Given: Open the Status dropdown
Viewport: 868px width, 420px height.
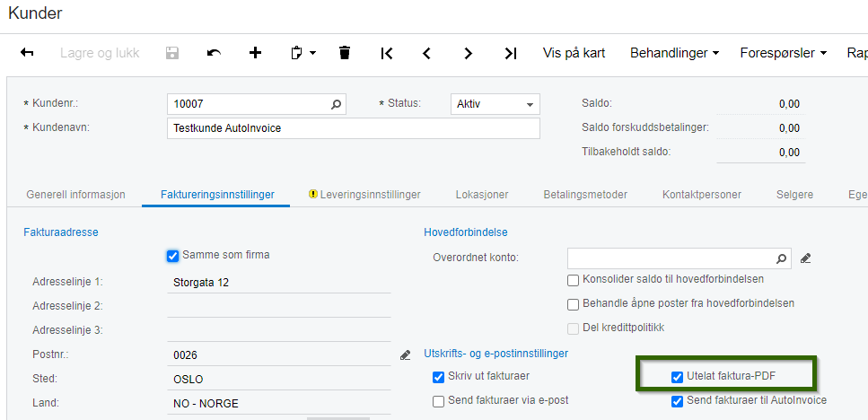Looking at the screenshot, I should (x=495, y=104).
